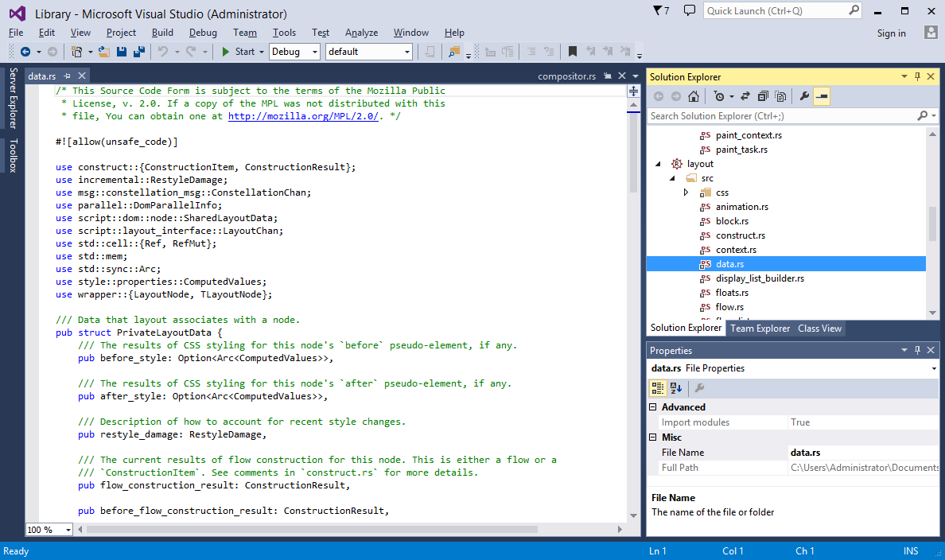This screenshot has height=560, width=945.
Task: Click the bookmark icon in the toolbar
Action: pos(572,52)
